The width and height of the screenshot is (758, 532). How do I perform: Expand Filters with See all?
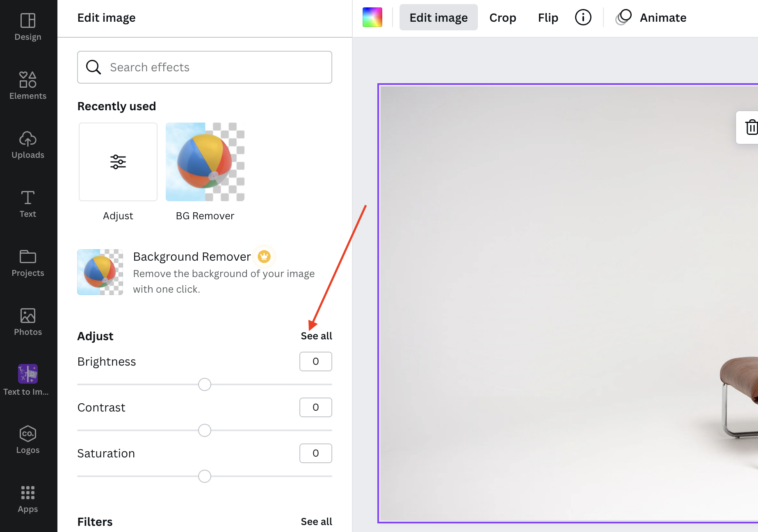[316, 522]
